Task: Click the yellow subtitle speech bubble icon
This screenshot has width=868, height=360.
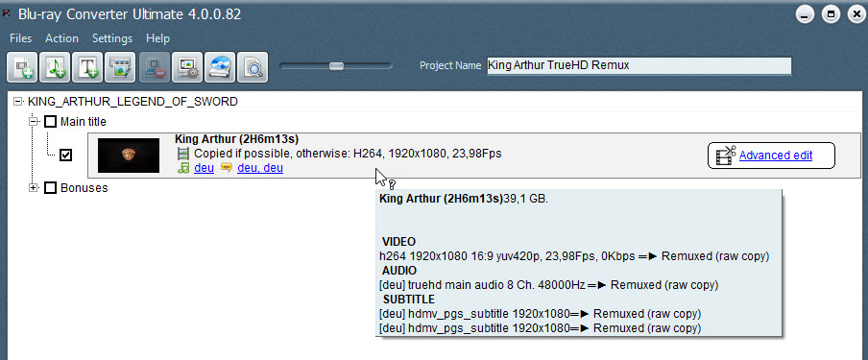Action: (x=226, y=168)
